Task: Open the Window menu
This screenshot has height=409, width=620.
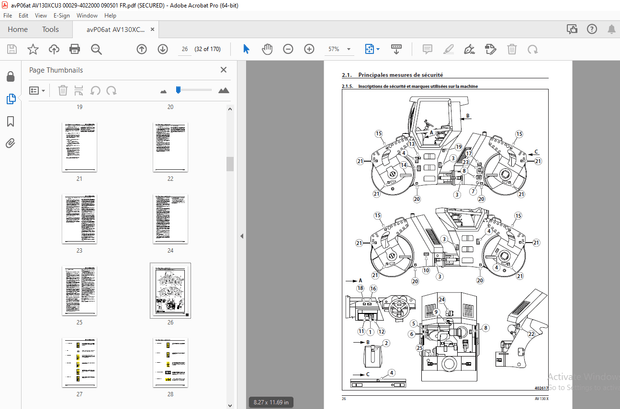Action: [x=87, y=15]
